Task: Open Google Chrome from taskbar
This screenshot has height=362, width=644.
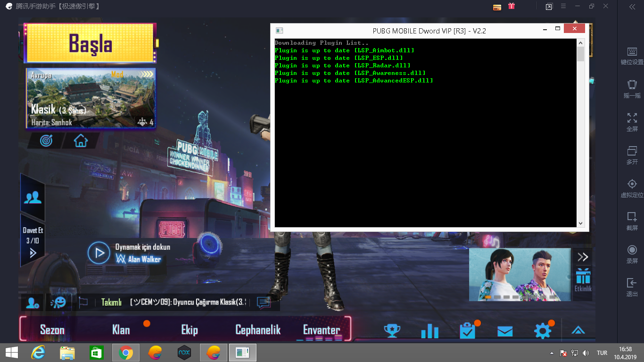Action: (125, 353)
